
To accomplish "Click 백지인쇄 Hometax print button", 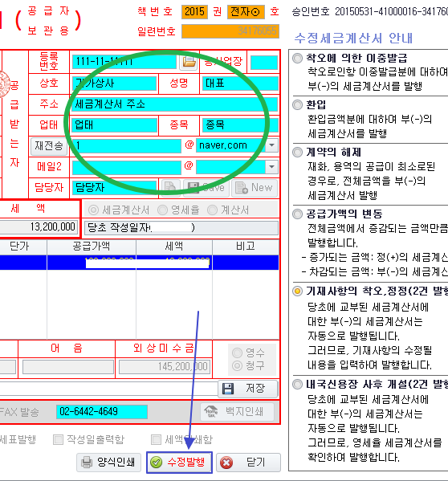I will pos(238,411).
